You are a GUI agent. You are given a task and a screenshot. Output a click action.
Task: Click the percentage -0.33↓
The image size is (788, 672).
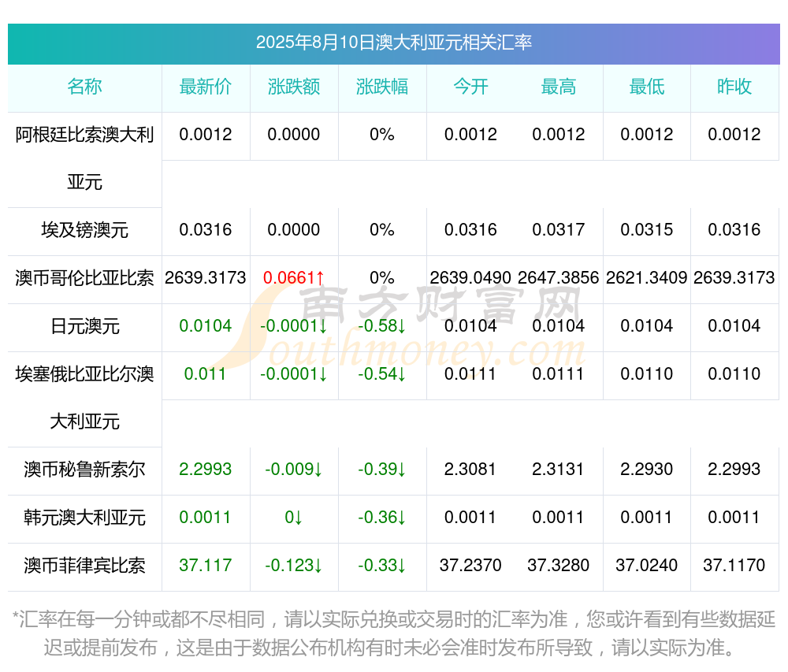382,565
